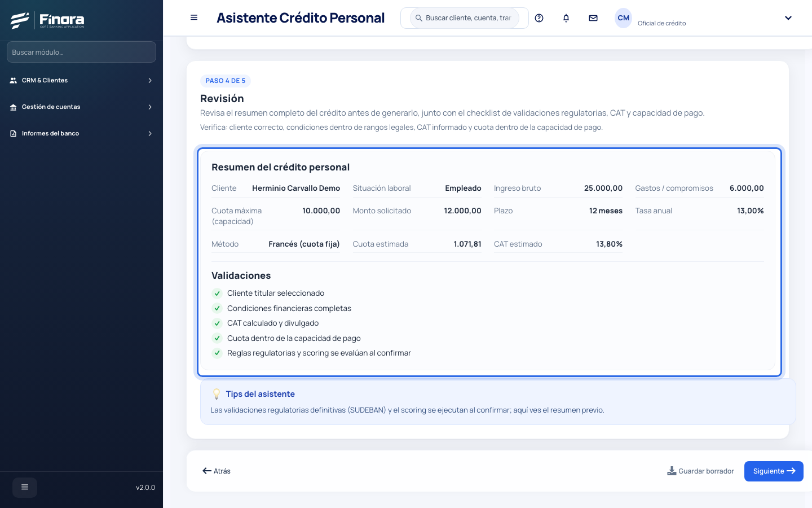Screen dimensions: 812x508
Task: Click the Finora logo
Action: (x=47, y=20)
